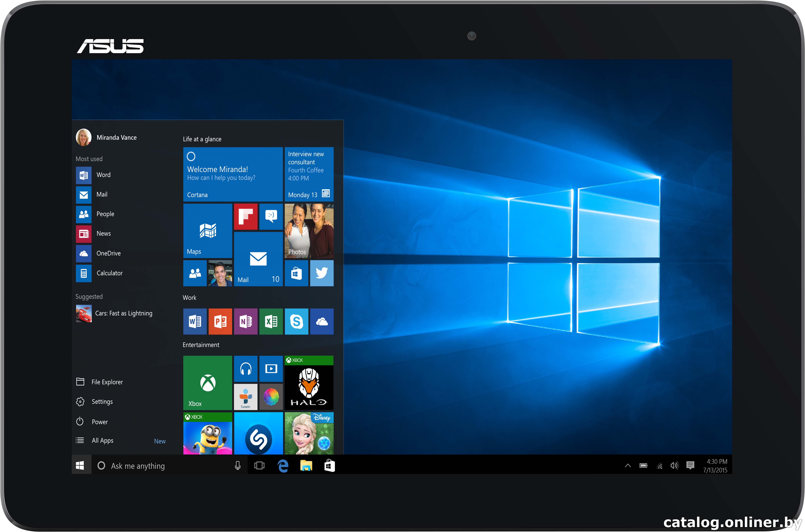
Task: Launch Excel tile in Work group
Action: (x=271, y=322)
